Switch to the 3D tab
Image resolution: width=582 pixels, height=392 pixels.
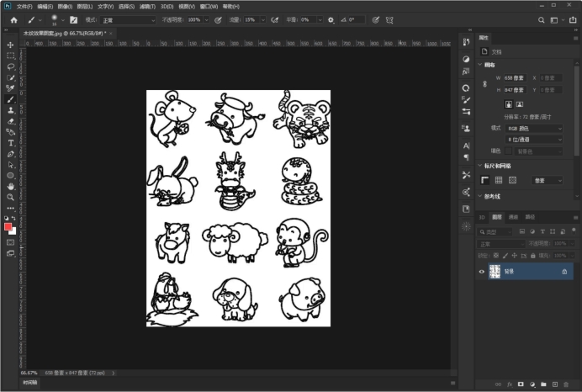pyautogui.click(x=482, y=217)
